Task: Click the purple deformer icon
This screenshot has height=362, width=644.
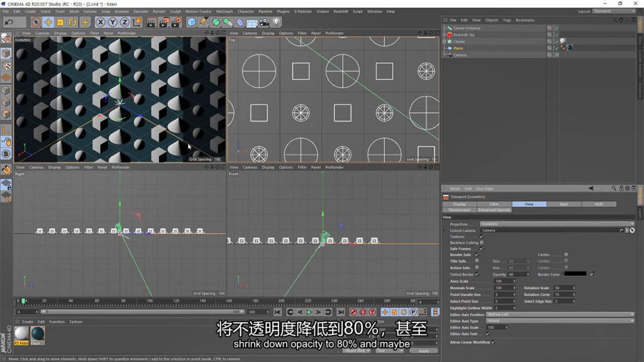Action: coord(240,22)
